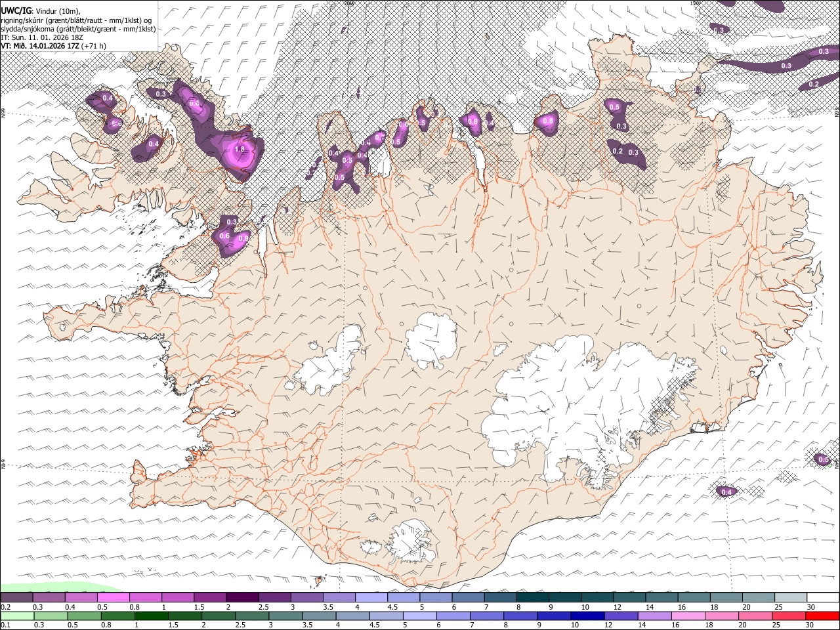Click the 1.8 precipitation maximum label
This screenshot has width=840, height=630.
coord(240,149)
